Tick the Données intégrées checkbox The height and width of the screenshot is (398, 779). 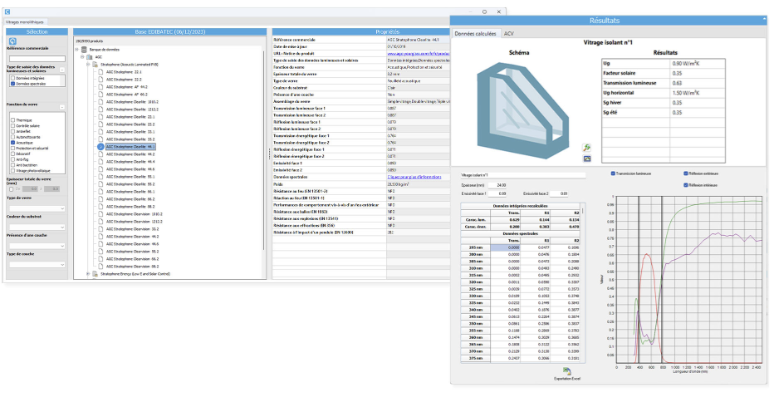(13, 79)
